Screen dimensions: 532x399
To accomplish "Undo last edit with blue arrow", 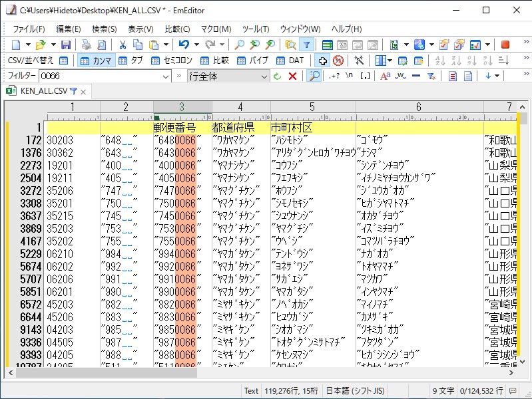I will [x=184, y=45].
